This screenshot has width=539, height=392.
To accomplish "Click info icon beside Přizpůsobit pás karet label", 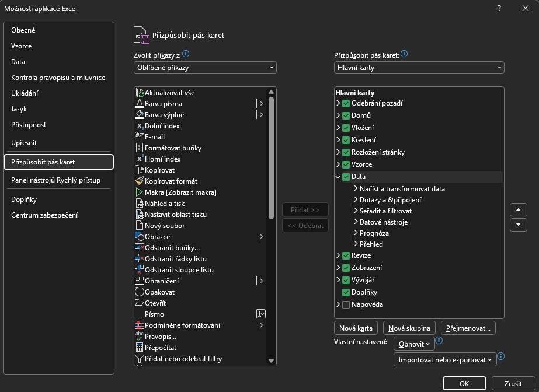I will [404, 54].
